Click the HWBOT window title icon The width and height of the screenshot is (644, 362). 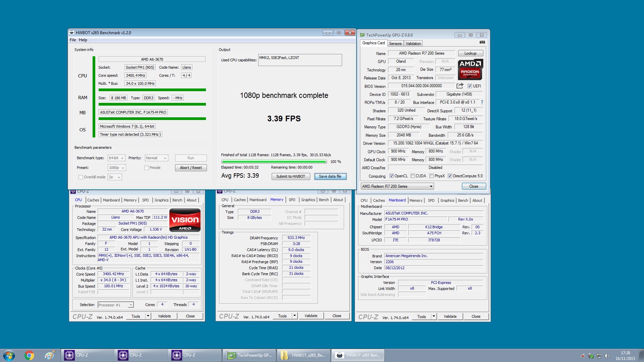[x=72, y=33]
